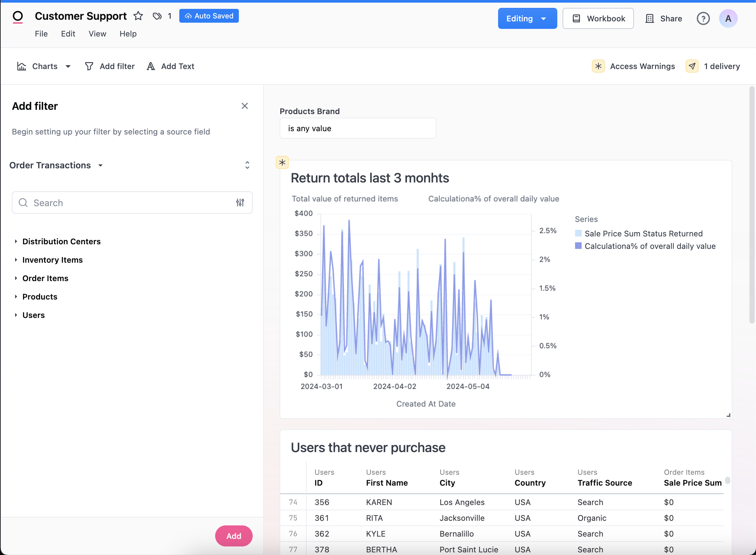Viewport: 756px width, 555px height.
Task: Click the Workbook button
Action: click(x=598, y=18)
